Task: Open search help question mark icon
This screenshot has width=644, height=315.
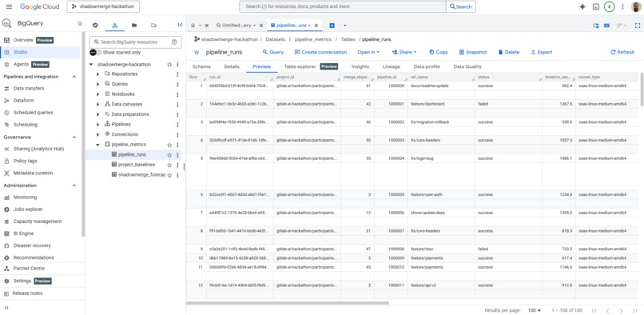Action: [174, 42]
